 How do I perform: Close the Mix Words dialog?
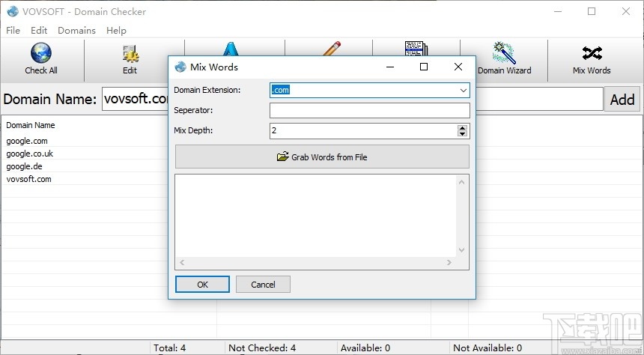458,67
